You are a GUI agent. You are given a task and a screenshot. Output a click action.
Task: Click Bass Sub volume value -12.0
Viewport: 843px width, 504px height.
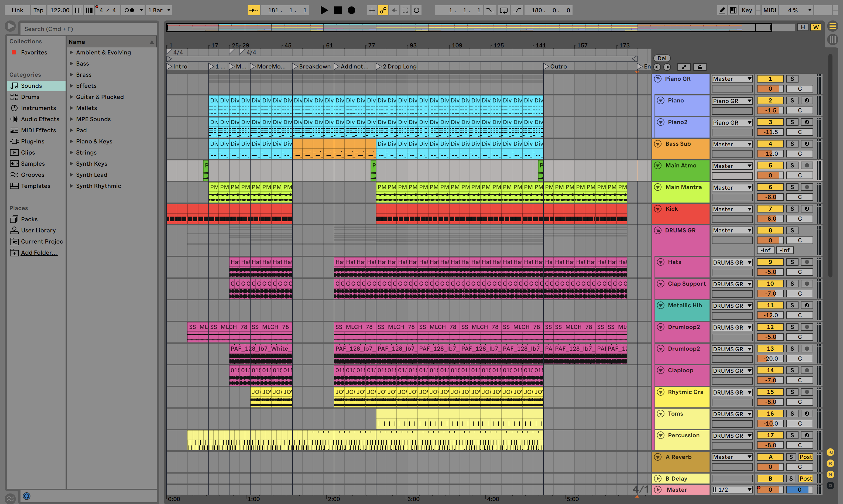770,154
